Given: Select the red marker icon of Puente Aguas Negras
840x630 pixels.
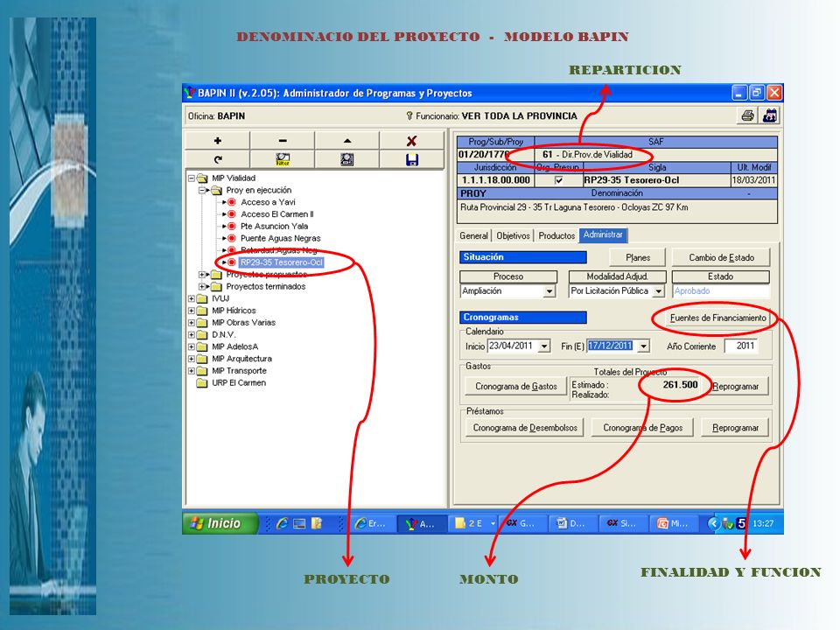Looking at the screenshot, I should [x=231, y=238].
